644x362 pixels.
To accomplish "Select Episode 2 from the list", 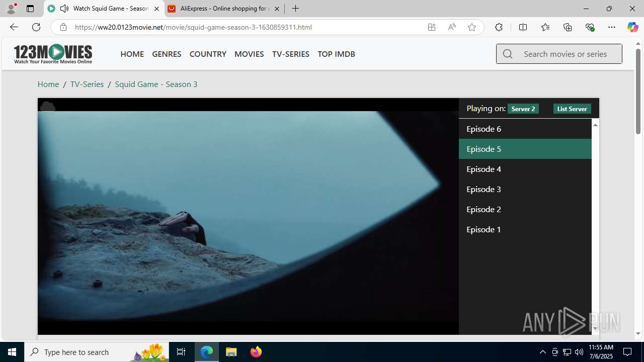I will pyautogui.click(x=525, y=209).
